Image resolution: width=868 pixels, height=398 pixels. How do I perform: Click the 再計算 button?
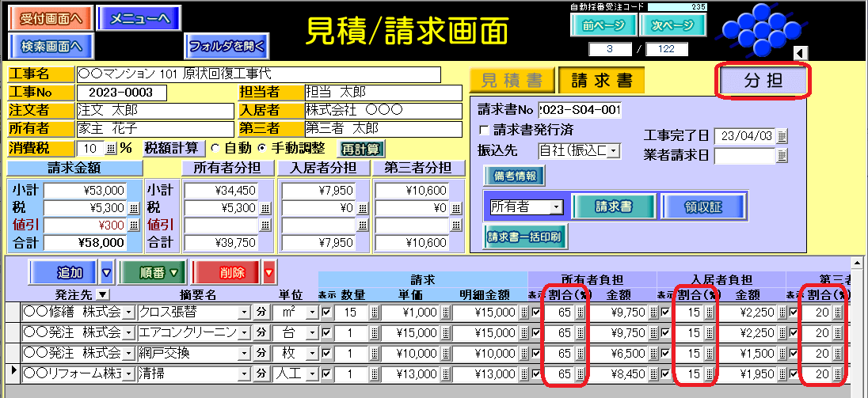tap(361, 148)
